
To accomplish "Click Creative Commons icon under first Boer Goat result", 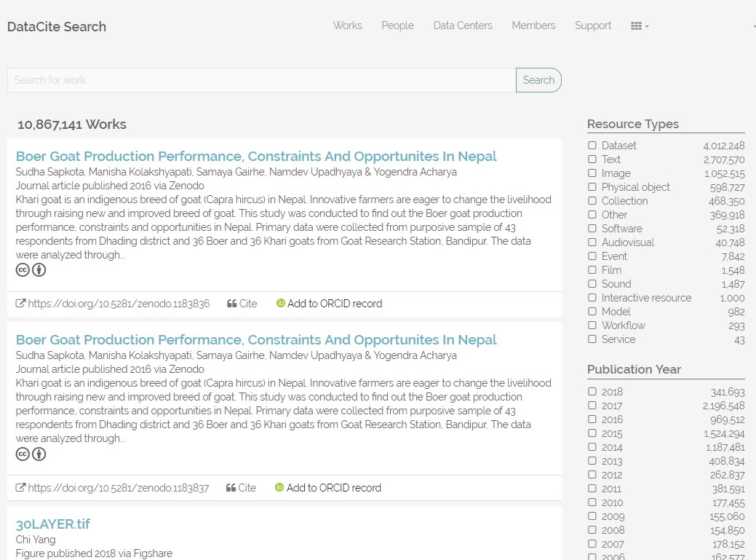I will (23, 270).
